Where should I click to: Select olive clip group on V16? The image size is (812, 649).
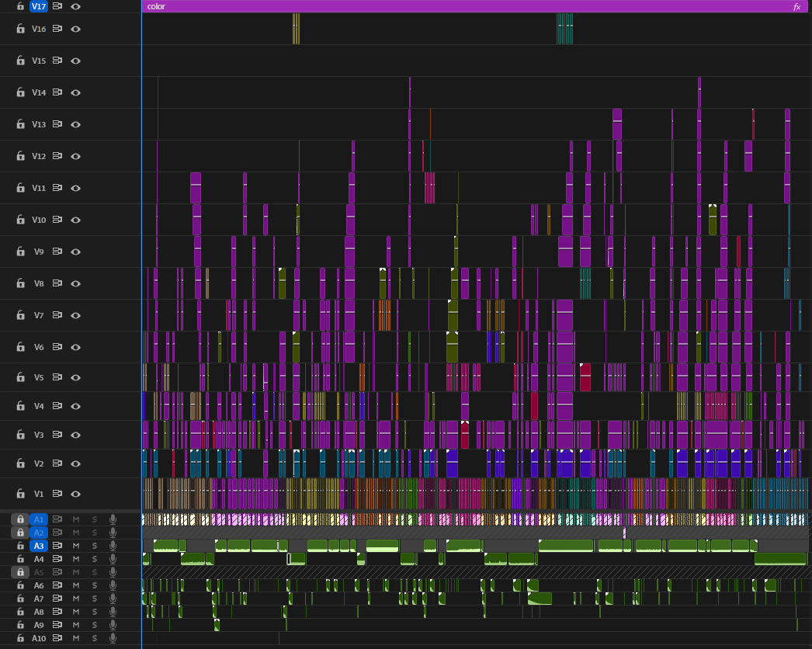click(297, 29)
